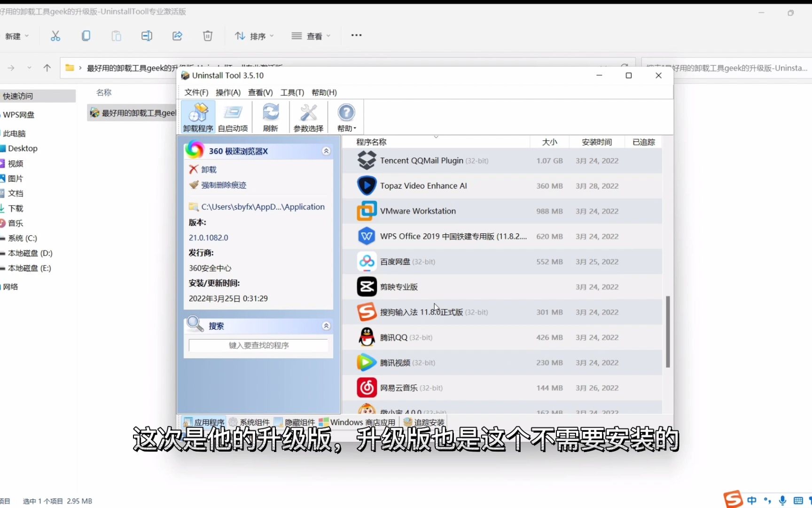
Task: Sort list by 程序名称 column header
Action: point(371,142)
